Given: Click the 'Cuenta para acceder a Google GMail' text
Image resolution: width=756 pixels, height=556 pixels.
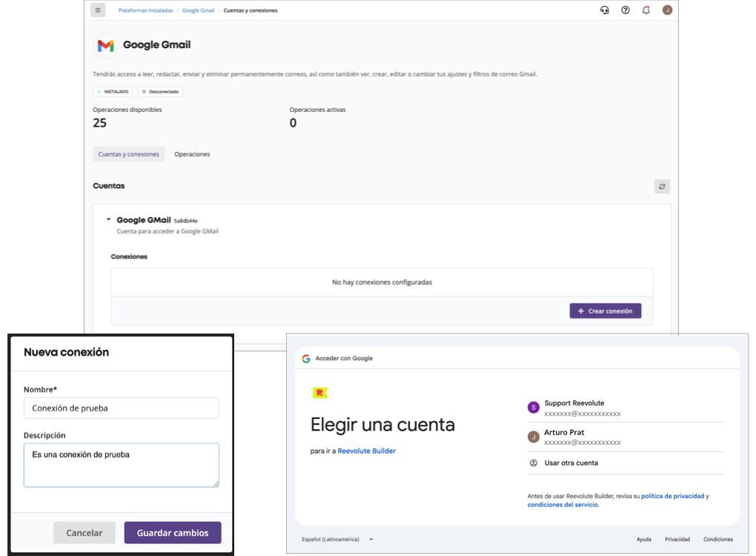Looking at the screenshot, I should (168, 231).
